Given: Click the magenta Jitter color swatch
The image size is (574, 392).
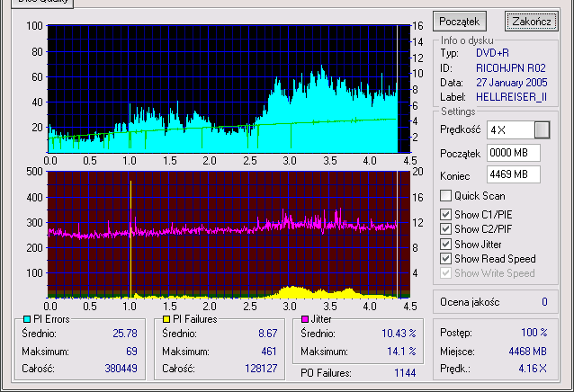Looking at the screenshot, I should coord(305,319).
